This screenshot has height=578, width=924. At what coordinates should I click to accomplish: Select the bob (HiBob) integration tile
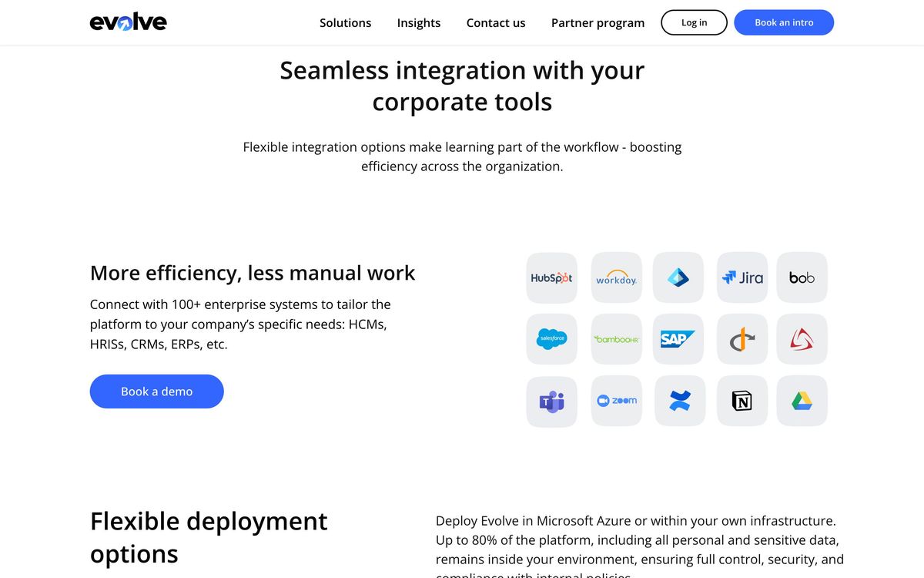tap(802, 277)
